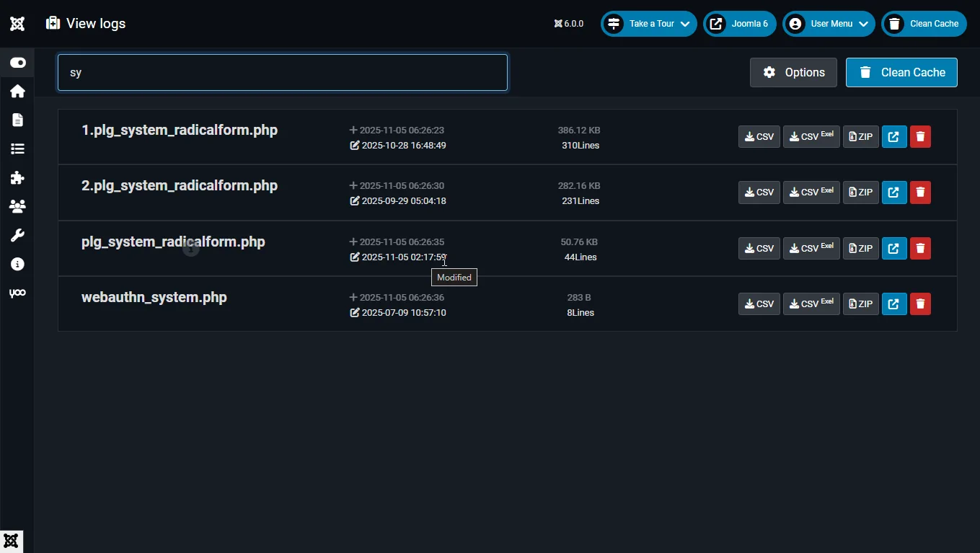
Task: Open the Joomla 6 link in the top bar
Action: pos(739,24)
